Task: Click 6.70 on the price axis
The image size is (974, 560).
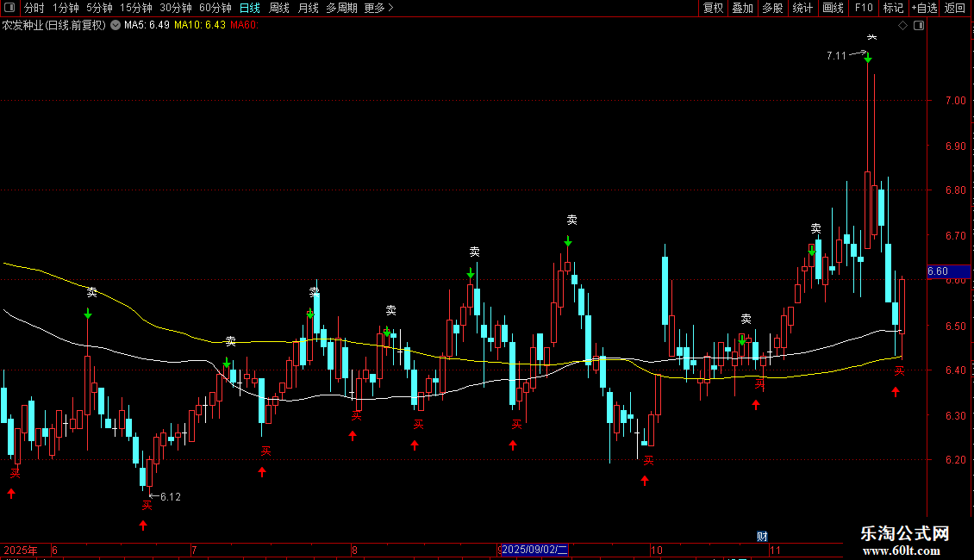Action: point(955,236)
